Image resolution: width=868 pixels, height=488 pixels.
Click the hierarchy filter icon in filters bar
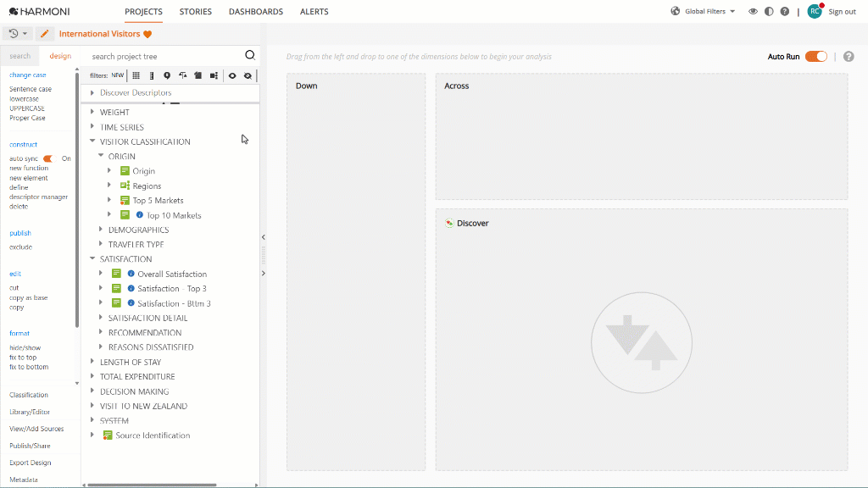(x=214, y=75)
